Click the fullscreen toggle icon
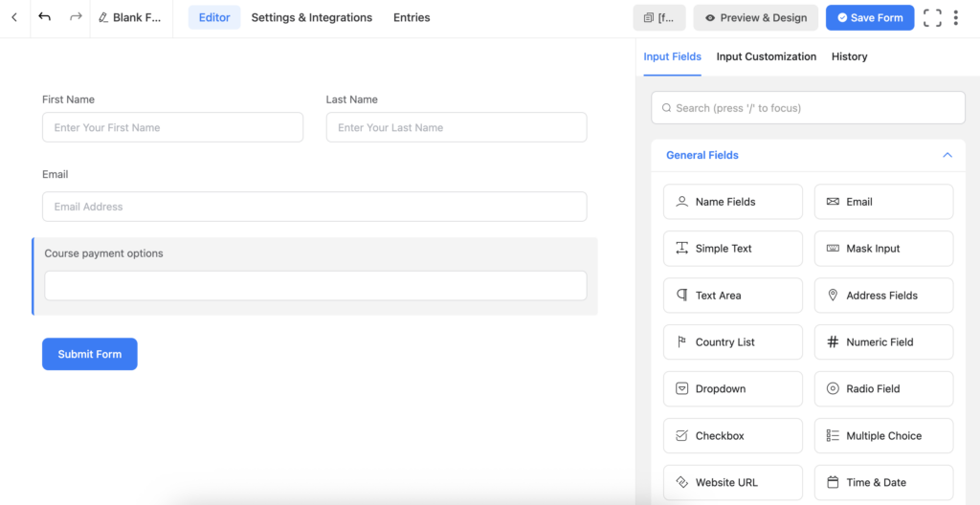 932,18
